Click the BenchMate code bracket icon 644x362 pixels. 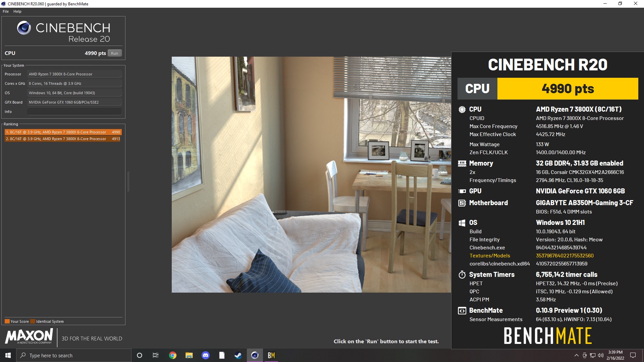(x=462, y=311)
